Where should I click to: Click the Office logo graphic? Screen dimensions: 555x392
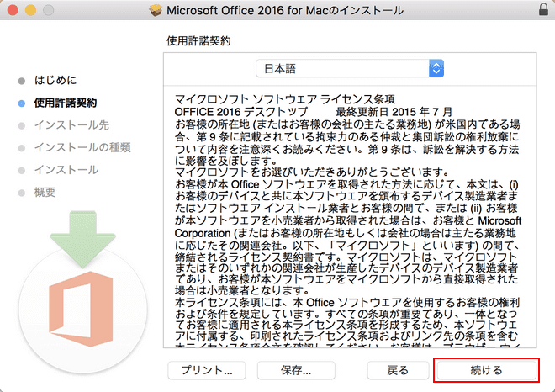(x=82, y=308)
